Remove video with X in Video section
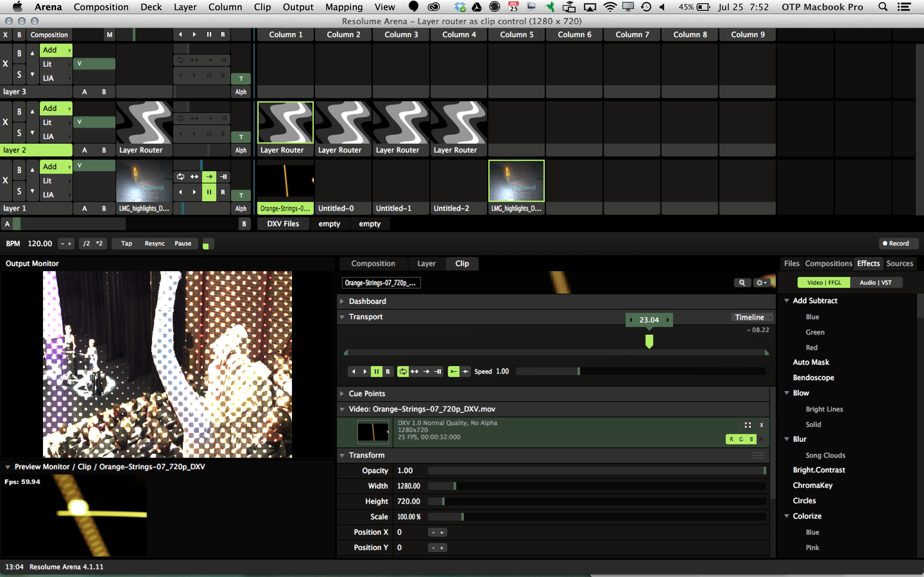This screenshot has width=924, height=577. point(761,425)
